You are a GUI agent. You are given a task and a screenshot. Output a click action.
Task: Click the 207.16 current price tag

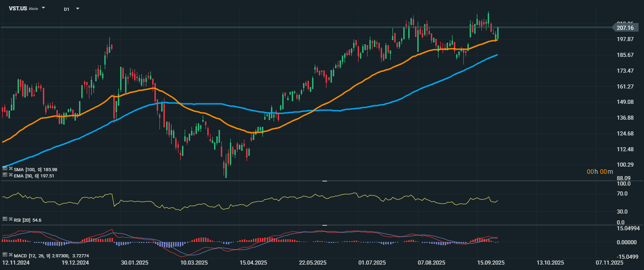[626, 28]
